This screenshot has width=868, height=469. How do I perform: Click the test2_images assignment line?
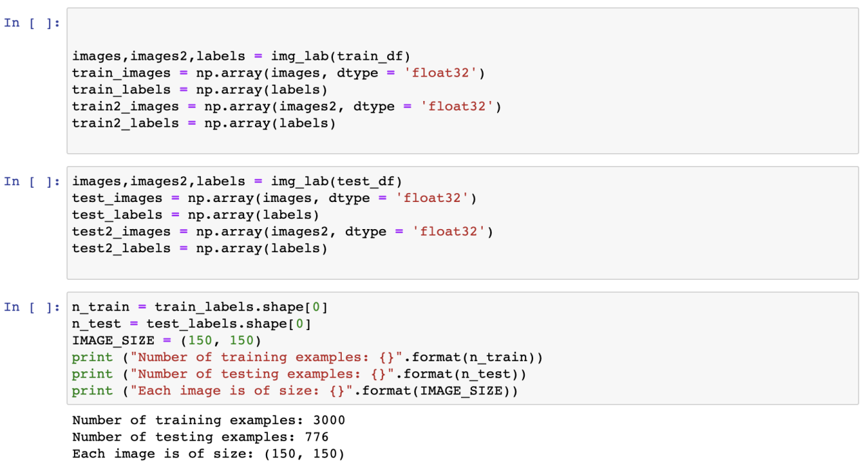click(x=282, y=232)
